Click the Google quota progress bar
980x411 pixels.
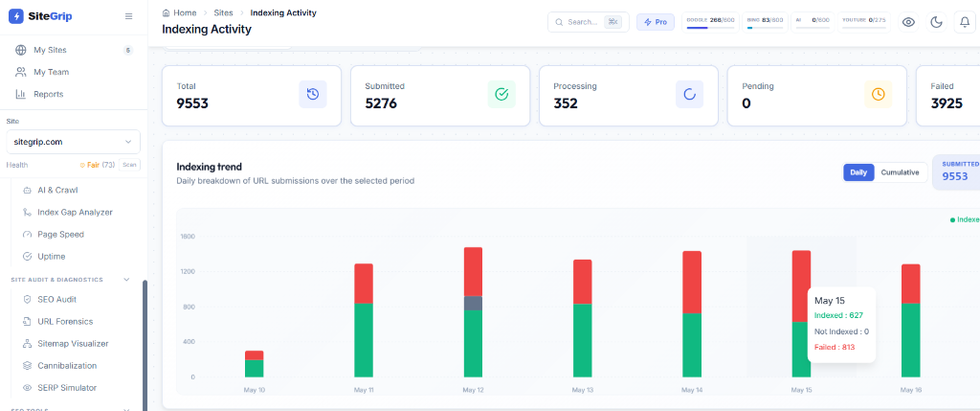[711, 28]
